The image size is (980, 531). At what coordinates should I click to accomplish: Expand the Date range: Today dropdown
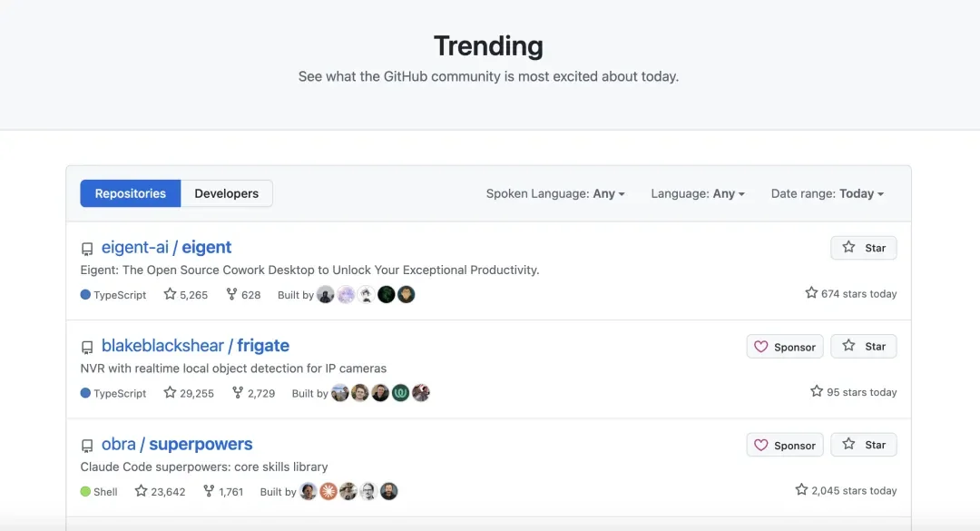pos(827,193)
